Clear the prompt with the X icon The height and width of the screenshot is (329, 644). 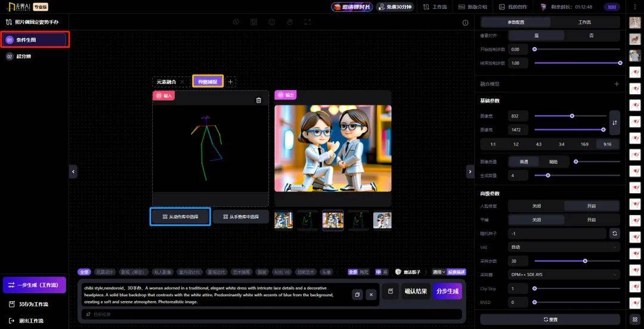pyautogui.click(x=371, y=294)
